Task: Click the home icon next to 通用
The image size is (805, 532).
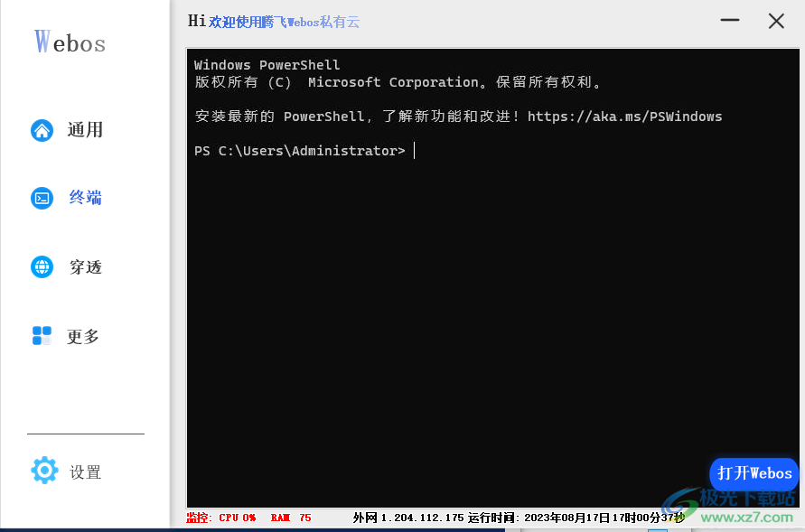Action: coord(42,130)
